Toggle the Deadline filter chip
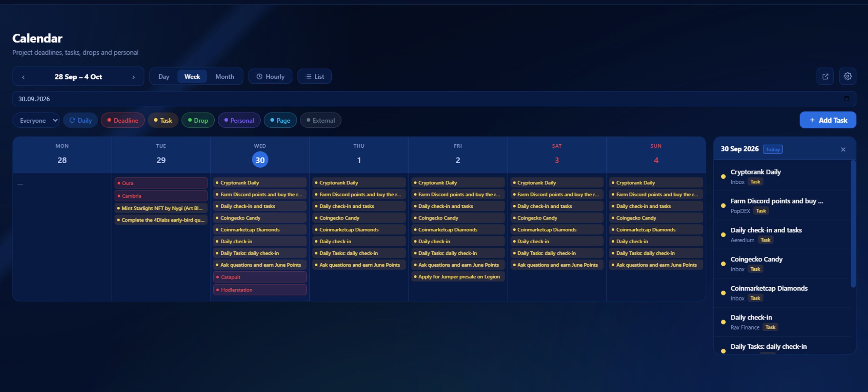Screen dimensions: 868x392 tap(123, 120)
